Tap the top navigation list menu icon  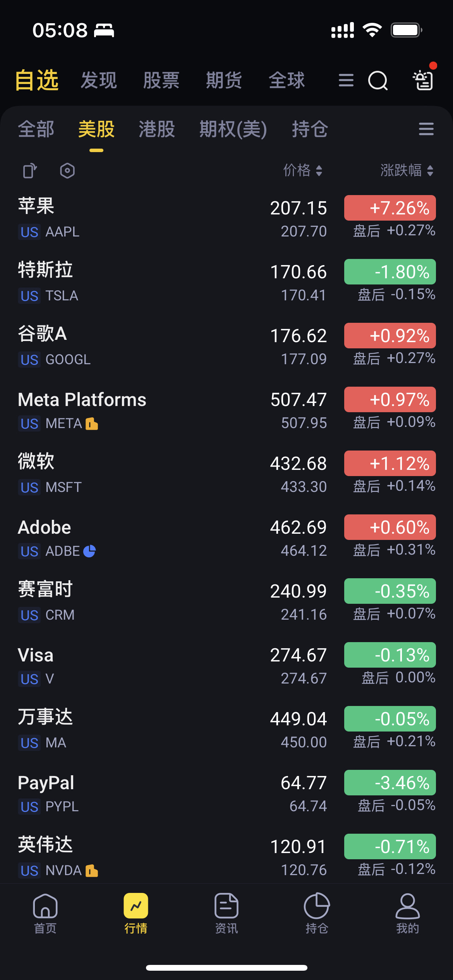tap(346, 81)
